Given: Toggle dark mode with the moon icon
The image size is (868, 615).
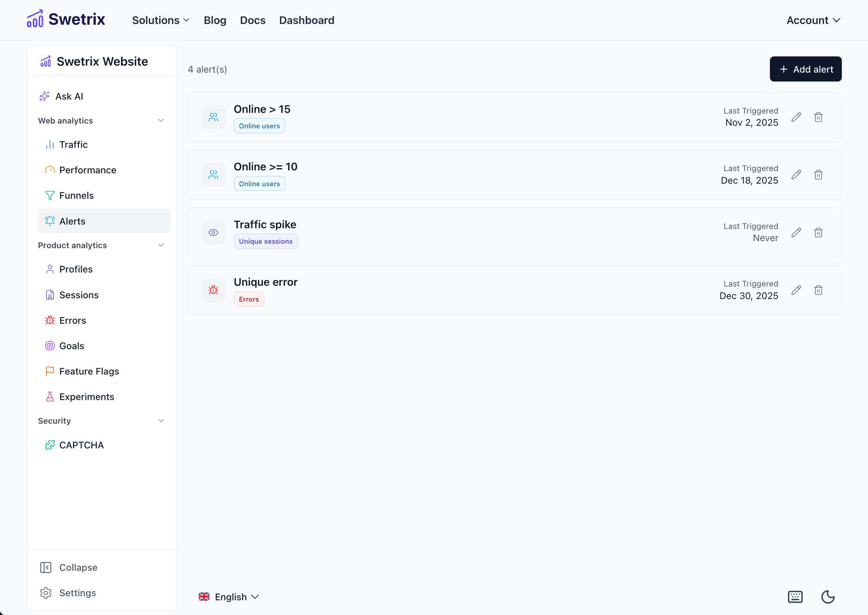Looking at the screenshot, I should coord(828,597).
